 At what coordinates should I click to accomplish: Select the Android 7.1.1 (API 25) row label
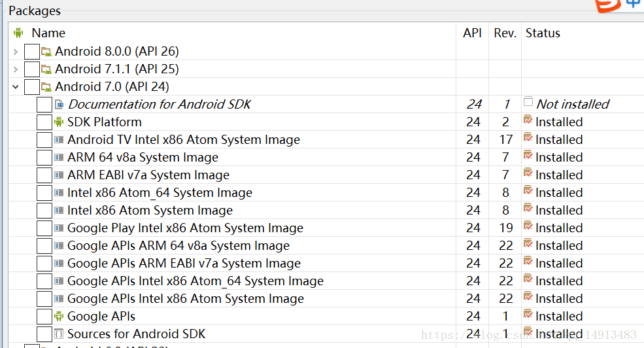117,69
